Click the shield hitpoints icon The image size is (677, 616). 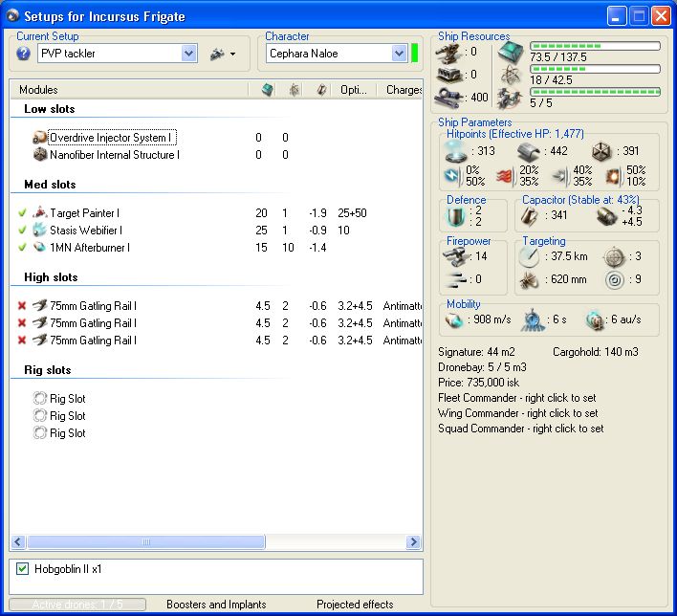[x=456, y=152]
